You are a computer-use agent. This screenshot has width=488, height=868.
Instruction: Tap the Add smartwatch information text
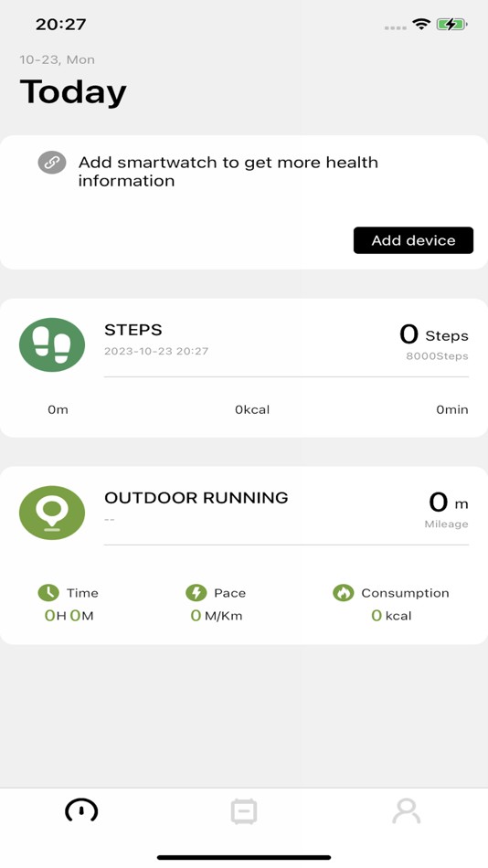(228, 172)
